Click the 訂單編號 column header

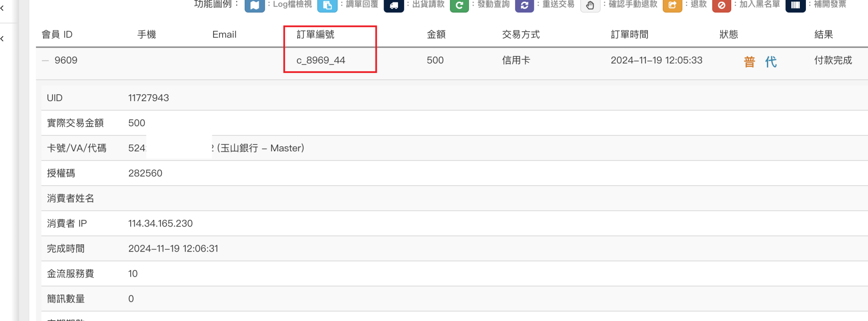(316, 35)
